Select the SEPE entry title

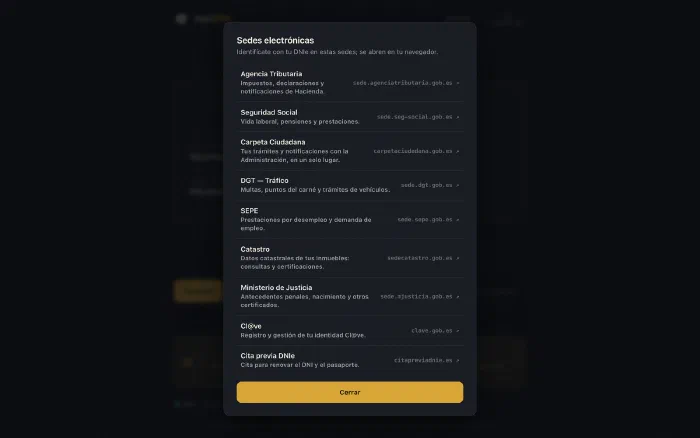click(249, 211)
